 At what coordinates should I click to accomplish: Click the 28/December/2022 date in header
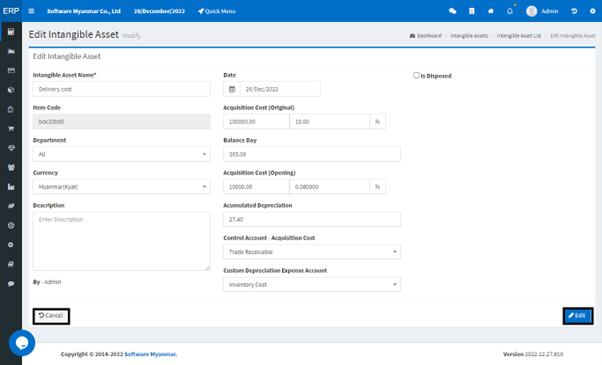click(159, 11)
